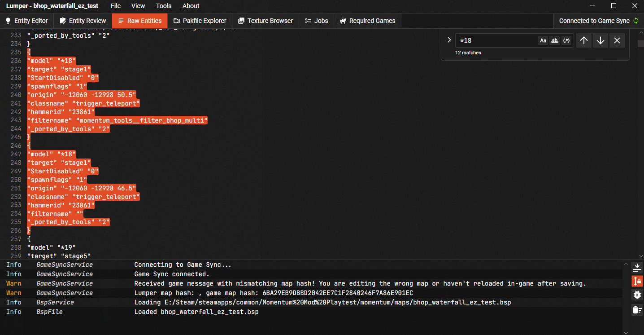
Task: Enable regular expression search option
Action: point(566,40)
